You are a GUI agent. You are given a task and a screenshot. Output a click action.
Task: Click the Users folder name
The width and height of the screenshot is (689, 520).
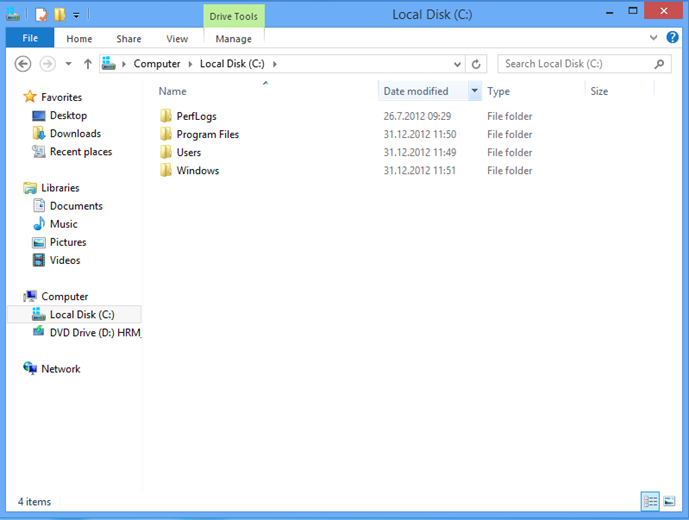tap(189, 153)
